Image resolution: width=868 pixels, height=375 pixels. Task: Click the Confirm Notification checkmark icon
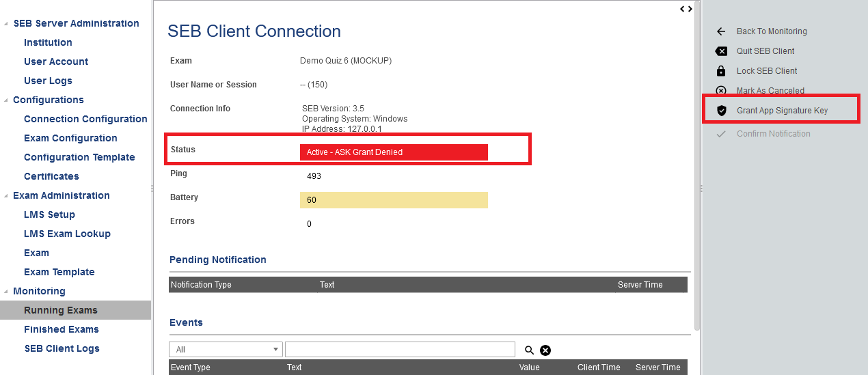(720, 134)
